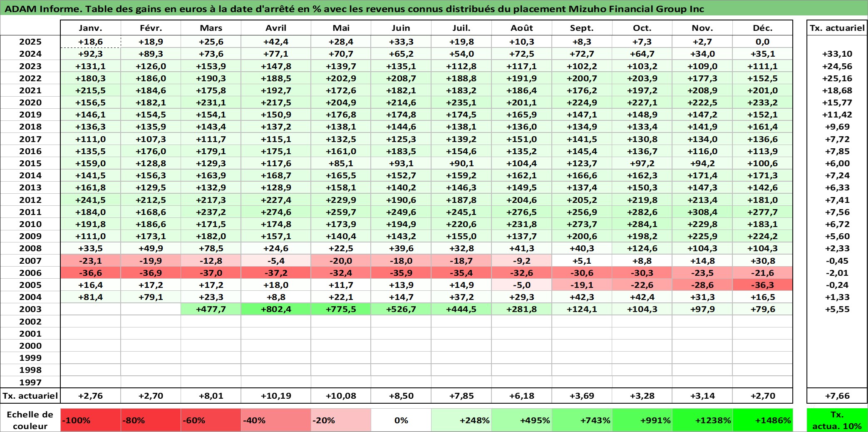Select actuarial rate -2,01 for 2006

click(837, 273)
